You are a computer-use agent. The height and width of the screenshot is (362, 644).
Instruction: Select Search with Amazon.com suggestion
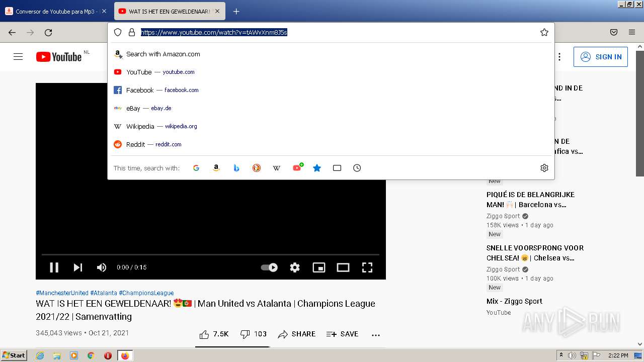pyautogui.click(x=331, y=54)
